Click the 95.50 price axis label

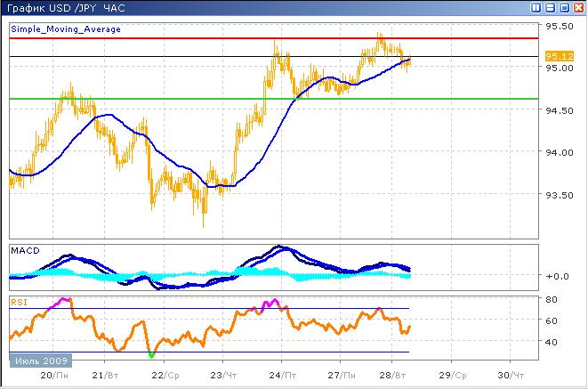click(559, 26)
